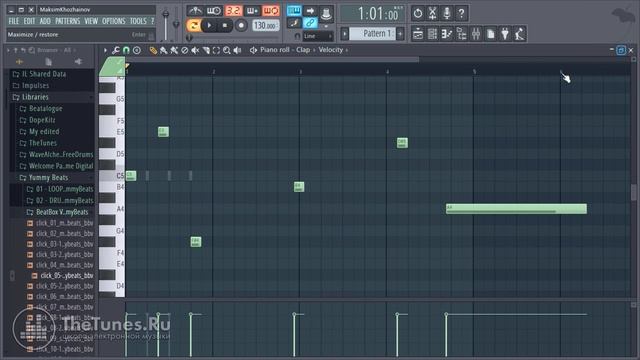
Task: Toggle loop recording mode
Action: 271,11
